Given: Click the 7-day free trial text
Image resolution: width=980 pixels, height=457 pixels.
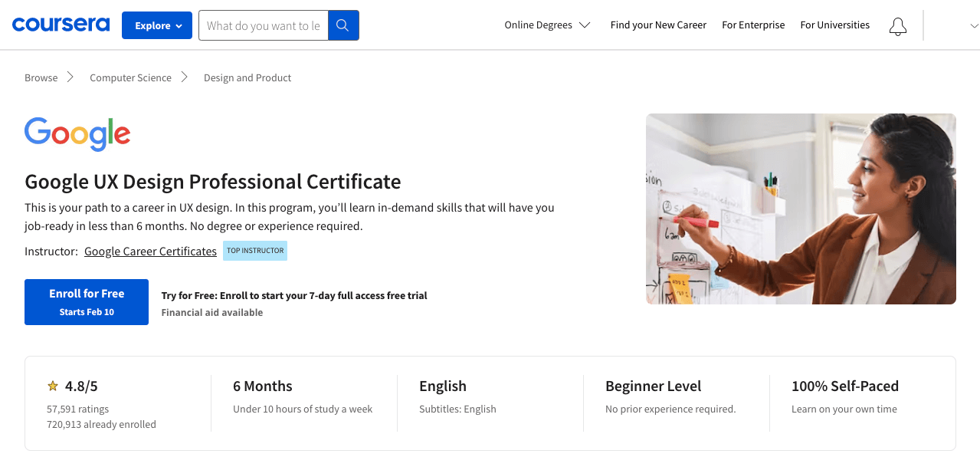Looking at the screenshot, I should [x=294, y=296].
